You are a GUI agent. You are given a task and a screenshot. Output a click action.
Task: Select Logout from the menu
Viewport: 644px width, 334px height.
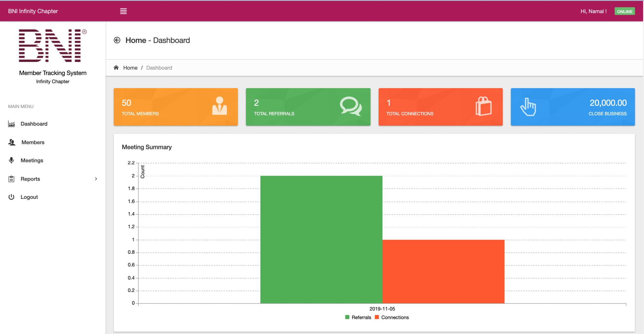tap(29, 197)
